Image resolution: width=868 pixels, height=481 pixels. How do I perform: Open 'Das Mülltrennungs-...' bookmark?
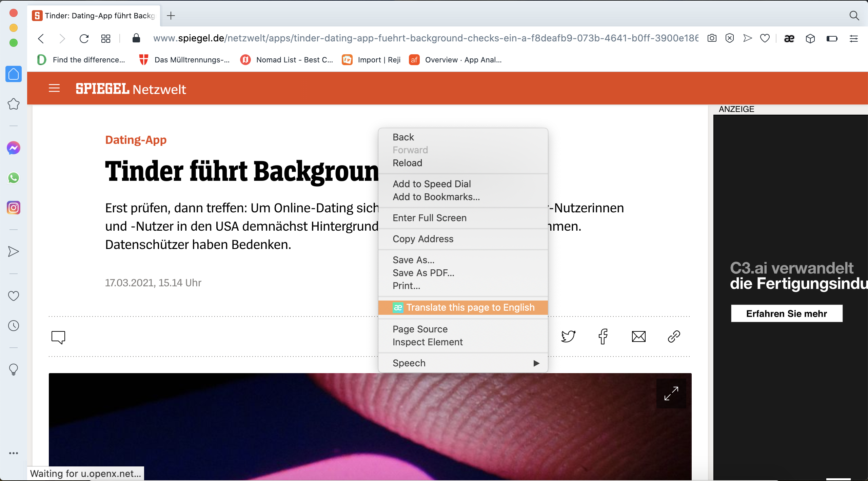(184, 60)
